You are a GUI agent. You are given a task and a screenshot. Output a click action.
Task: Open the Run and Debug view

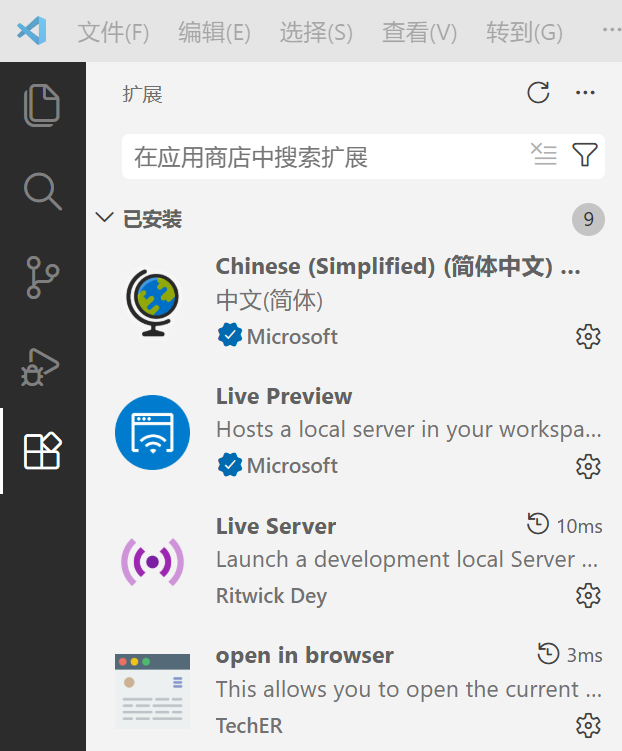(40, 367)
